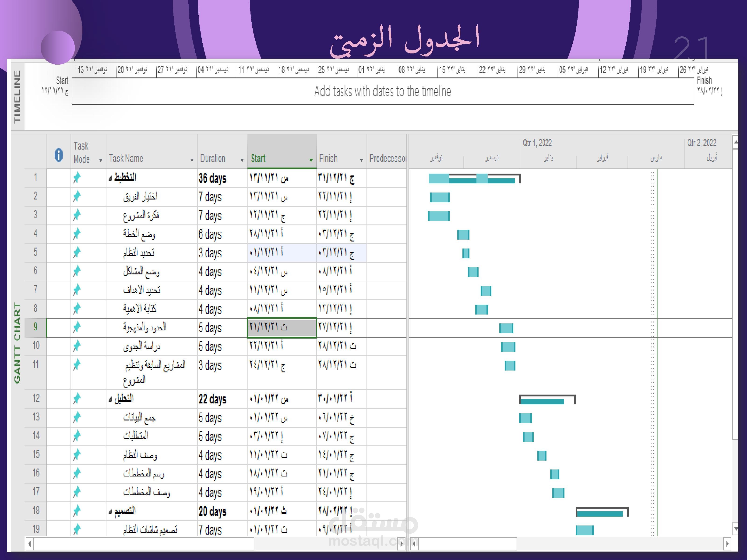The height and width of the screenshot is (560, 747).
Task: Click the task mode pin icon in row 9
Action: (77, 327)
